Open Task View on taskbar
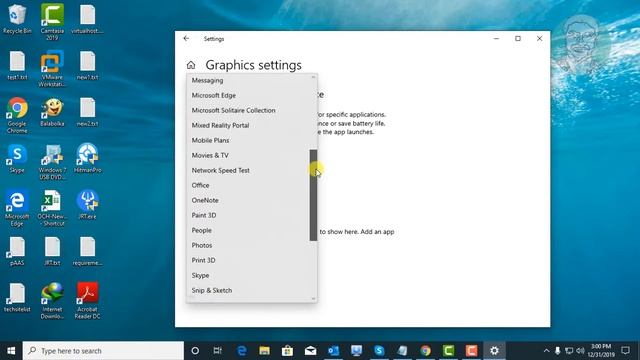This screenshot has height=360, width=640. click(218, 351)
